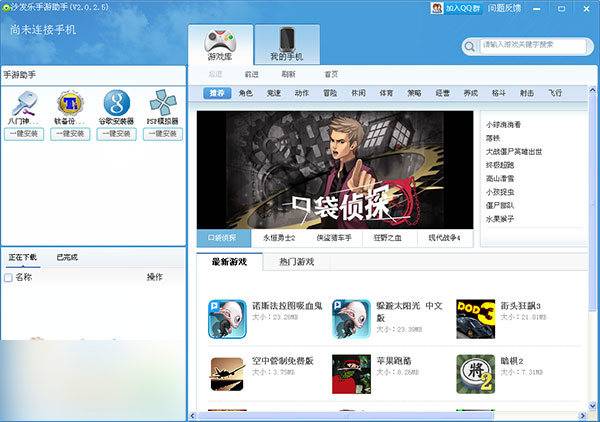Click the PSP模拟器 icon
The height and width of the screenshot is (422, 600).
coord(163,103)
